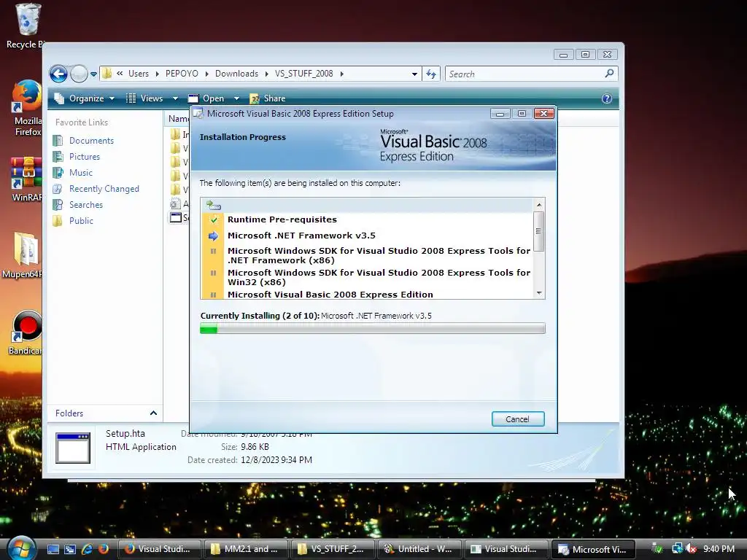747x560 pixels.
Task: Click the magnifier icon in search box
Action: tap(609, 74)
